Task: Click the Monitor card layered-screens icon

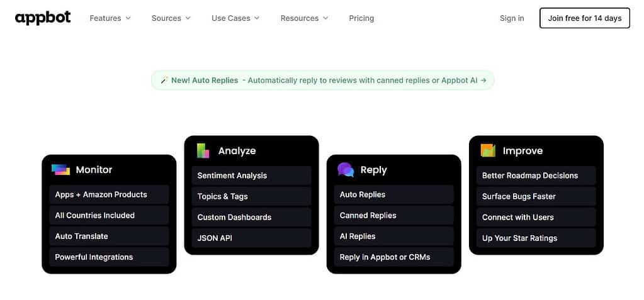Action: click(x=61, y=169)
